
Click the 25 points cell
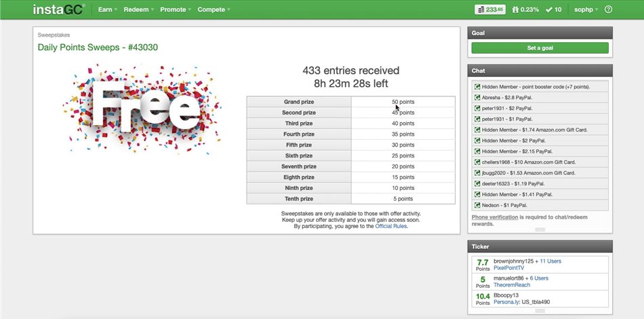tap(403, 156)
